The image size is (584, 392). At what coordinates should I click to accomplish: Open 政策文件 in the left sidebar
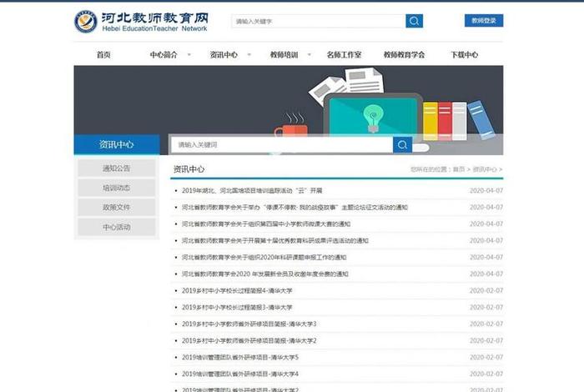pyautogui.click(x=117, y=208)
